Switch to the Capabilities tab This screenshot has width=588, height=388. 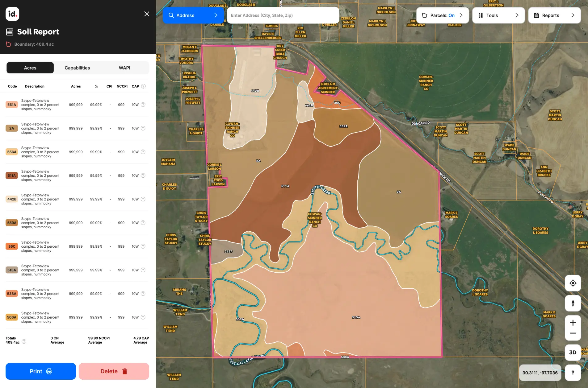77,68
